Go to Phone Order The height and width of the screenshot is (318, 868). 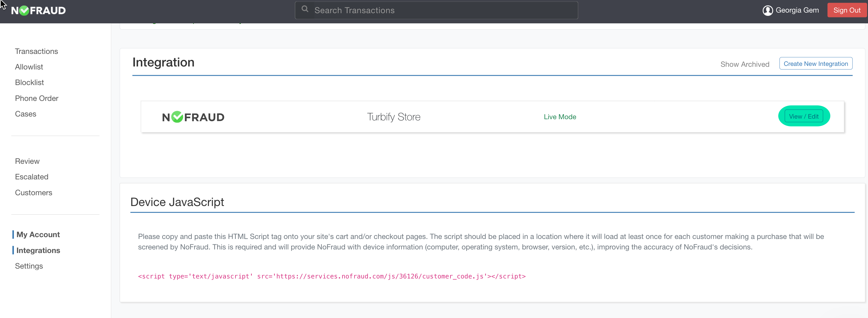[x=36, y=98]
